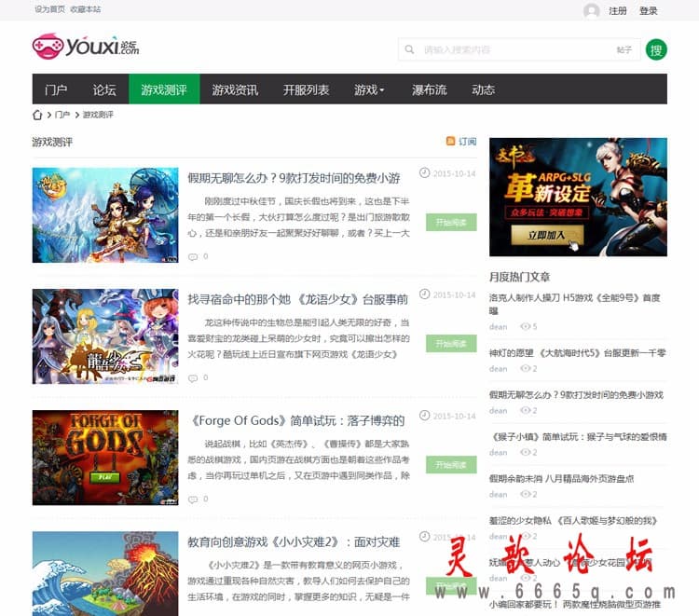The width and height of the screenshot is (699, 616).
Task: Click the green 搜 search button
Action: click(656, 49)
